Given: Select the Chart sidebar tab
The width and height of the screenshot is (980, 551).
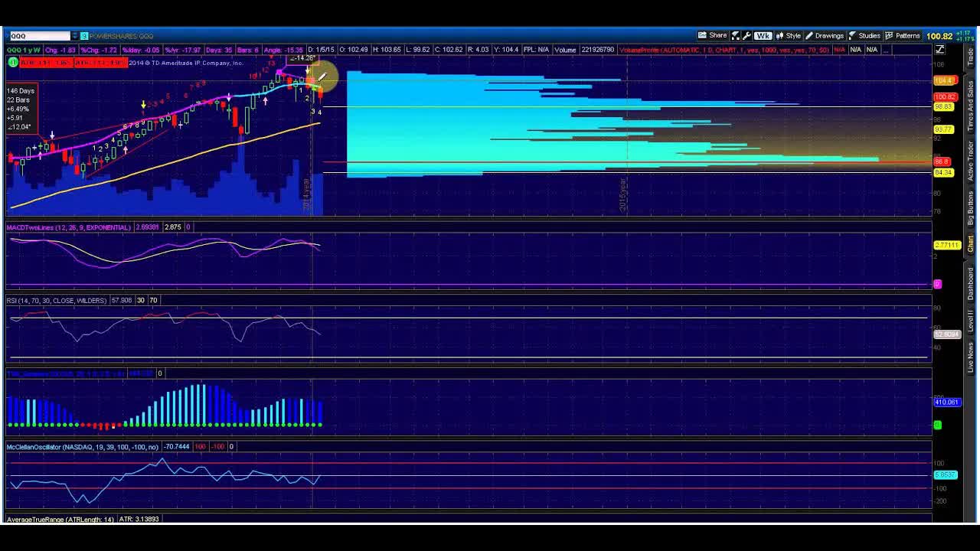Looking at the screenshot, I should 971,244.
